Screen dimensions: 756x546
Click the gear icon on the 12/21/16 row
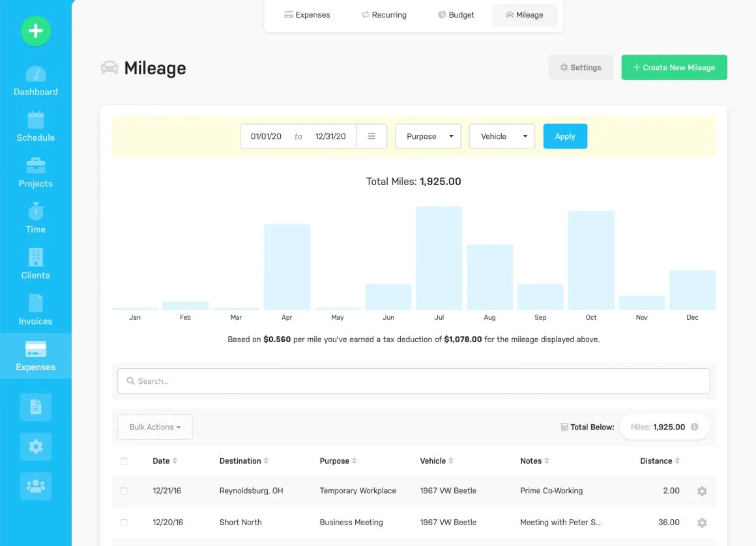tap(701, 491)
